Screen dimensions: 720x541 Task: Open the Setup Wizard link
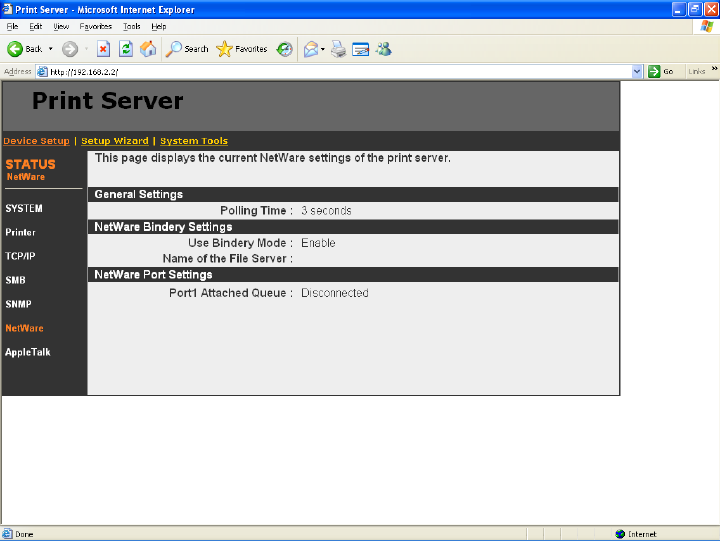[x=115, y=141]
